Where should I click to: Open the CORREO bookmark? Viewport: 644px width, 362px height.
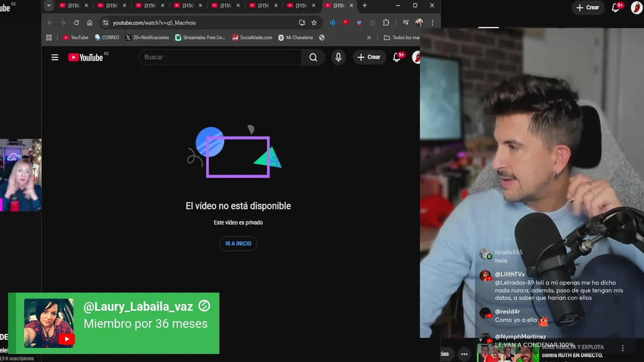pos(107,38)
